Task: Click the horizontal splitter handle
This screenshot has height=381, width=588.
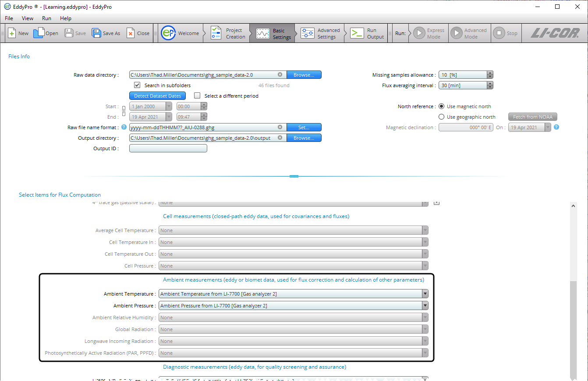Action: pyautogui.click(x=294, y=176)
